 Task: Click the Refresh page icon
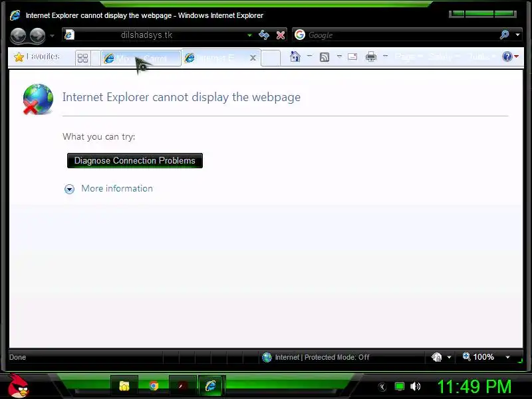point(264,35)
